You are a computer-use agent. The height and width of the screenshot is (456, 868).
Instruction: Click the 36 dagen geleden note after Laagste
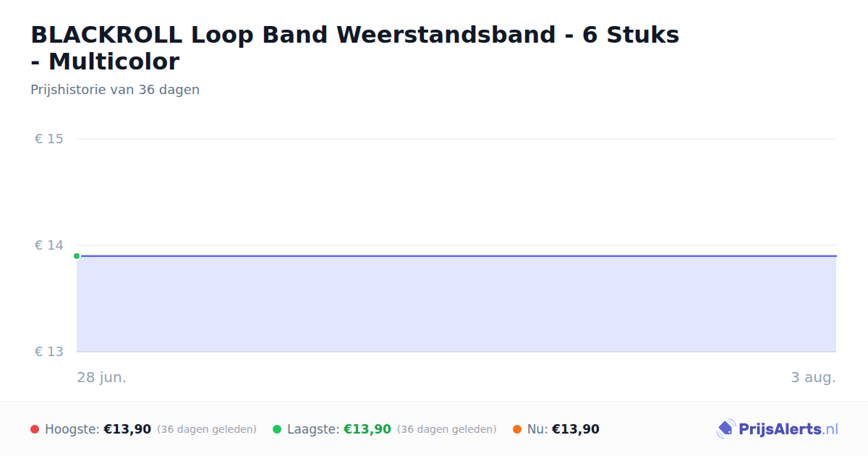click(447, 429)
